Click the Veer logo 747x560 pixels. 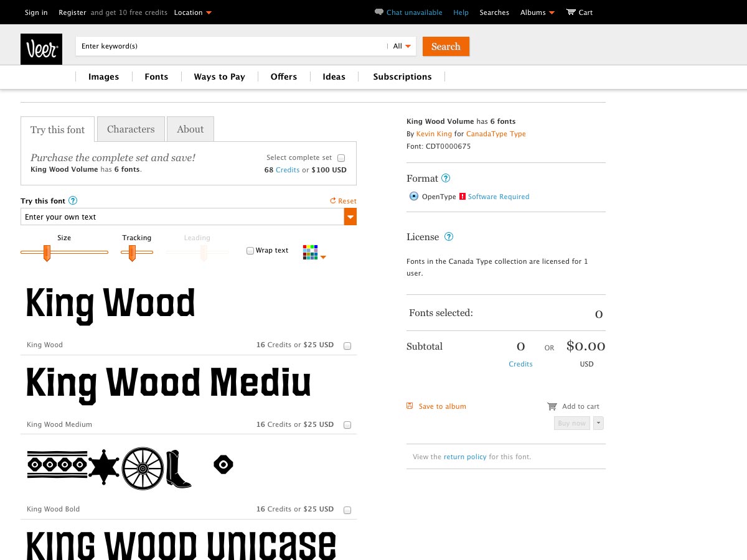tap(41, 49)
